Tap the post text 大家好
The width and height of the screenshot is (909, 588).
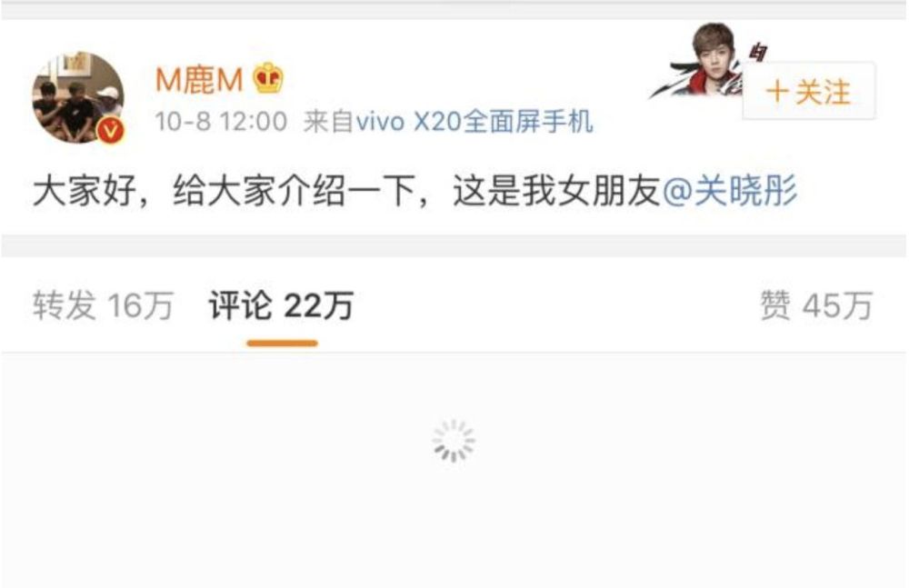tap(85, 192)
